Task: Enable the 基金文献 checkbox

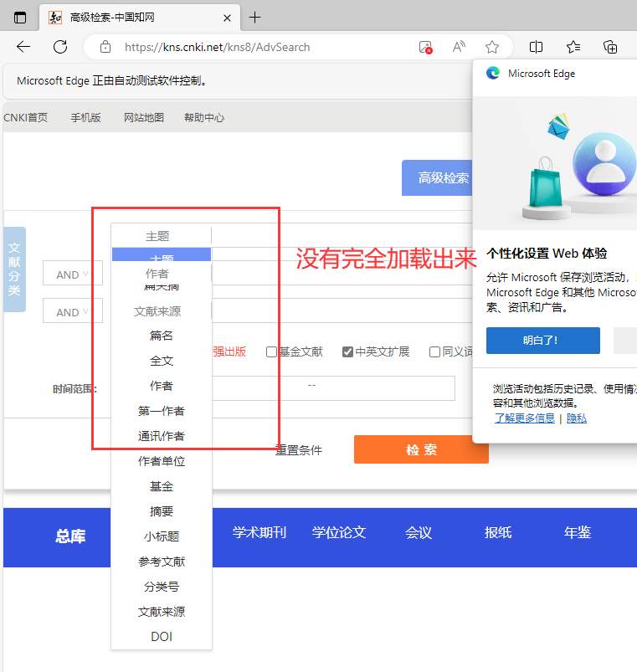Action: pos(271,352)
